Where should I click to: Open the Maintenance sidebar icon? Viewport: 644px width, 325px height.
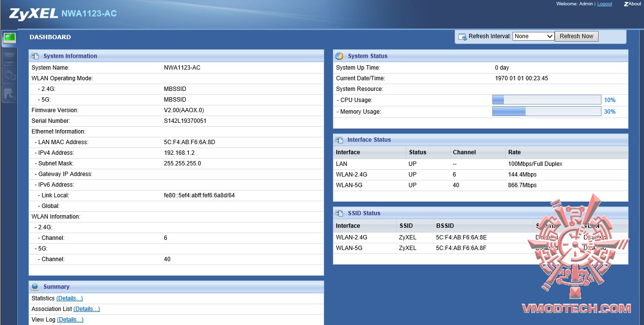[9, 94]
